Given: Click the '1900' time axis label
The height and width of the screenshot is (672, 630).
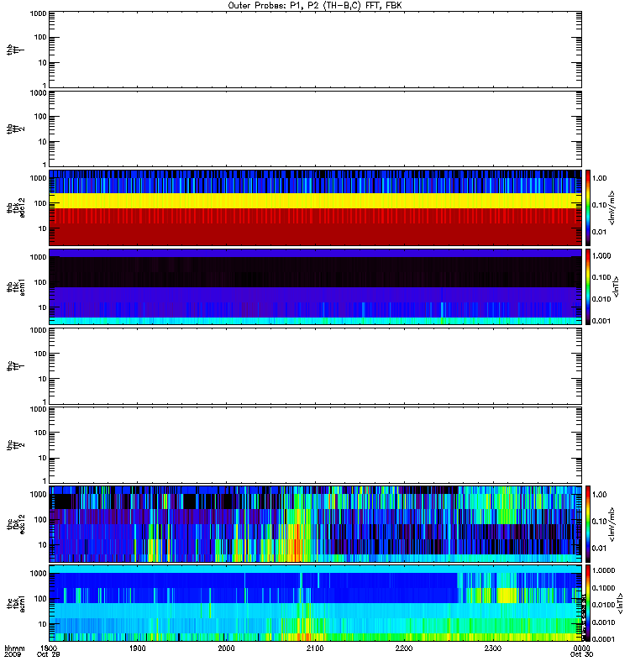Looking at the screenshot, I should click(x=138, y=648).
